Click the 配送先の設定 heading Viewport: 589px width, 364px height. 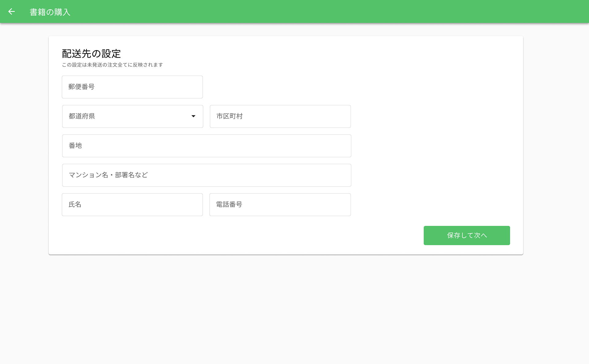[91, 54]
